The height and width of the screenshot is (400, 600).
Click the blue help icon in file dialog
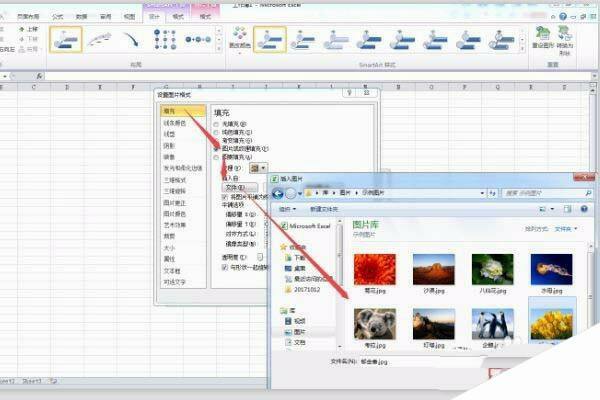(x=584, y=209)
